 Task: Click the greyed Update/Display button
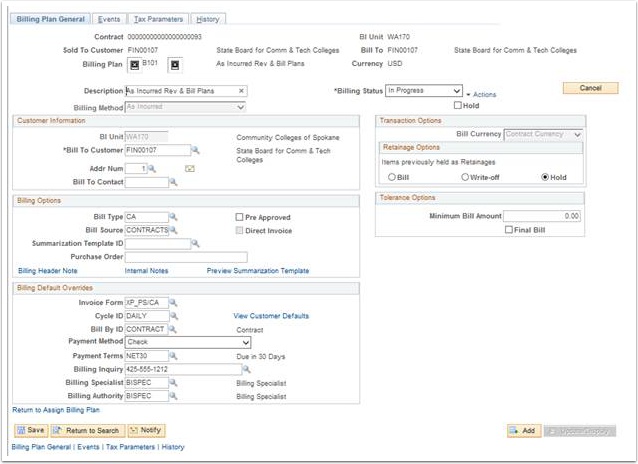[580, 431]
